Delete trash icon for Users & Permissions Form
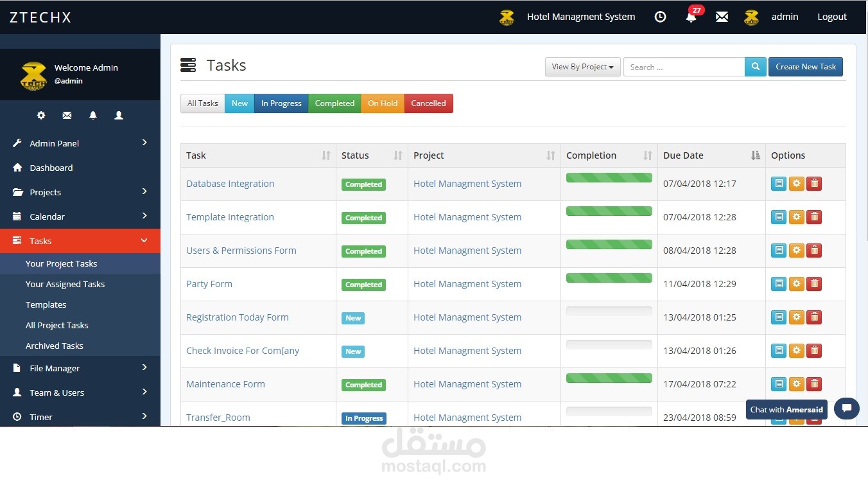The width and height of the screenshot is (868, 485). pyautogui.click(x=814, y=250)
